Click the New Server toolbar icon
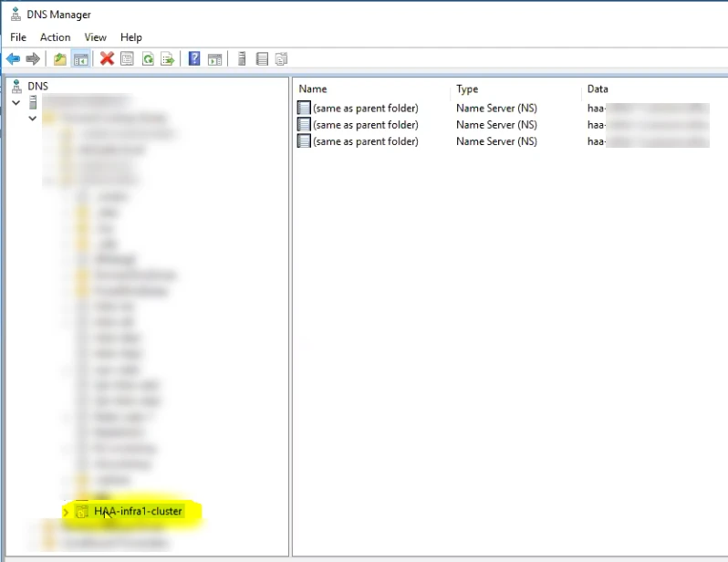This screenshot has width=728, height=562. (242, 59)
